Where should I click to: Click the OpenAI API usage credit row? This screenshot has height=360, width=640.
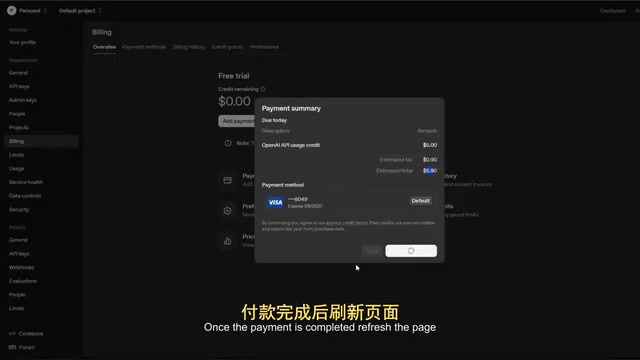(x=349, y=145)
